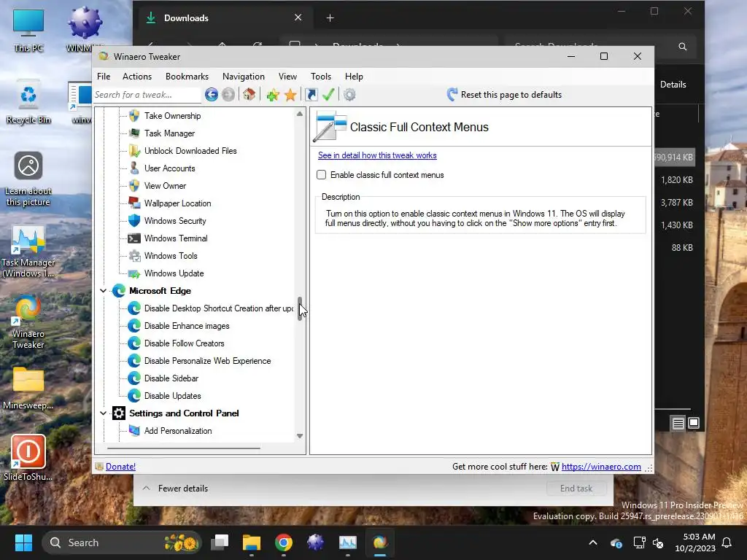Open Disable Personalize Web Experience tweak

pos(207,361)
